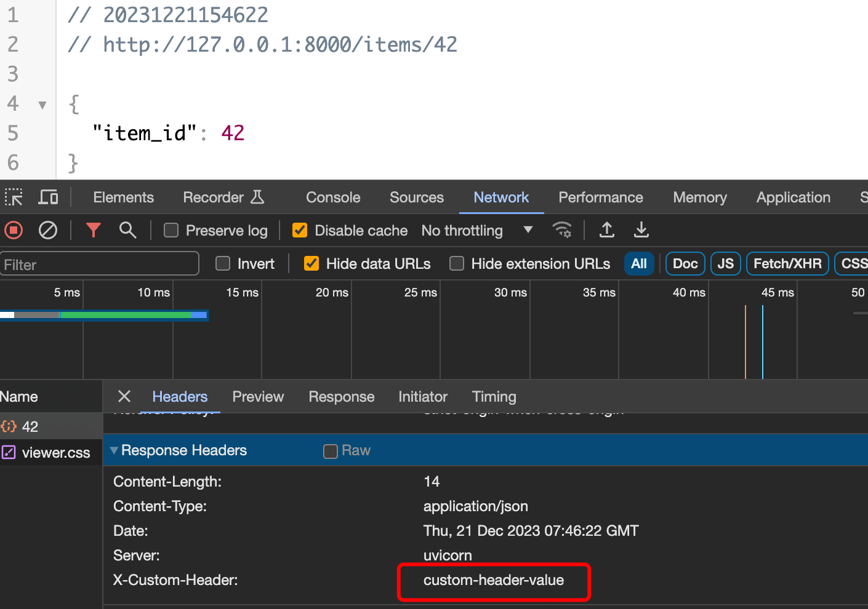
Task: Open network search magnifier
Action: tap(127, 231)
